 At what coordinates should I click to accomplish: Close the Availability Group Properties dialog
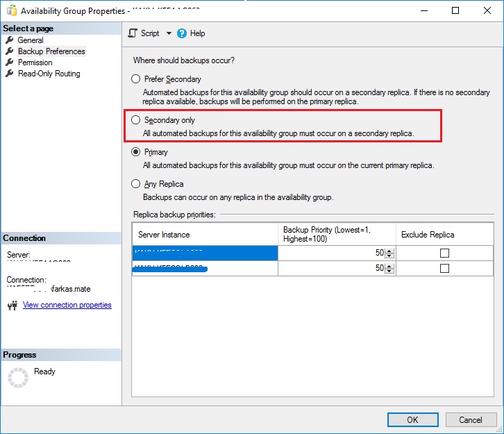[x=487, y=10]
